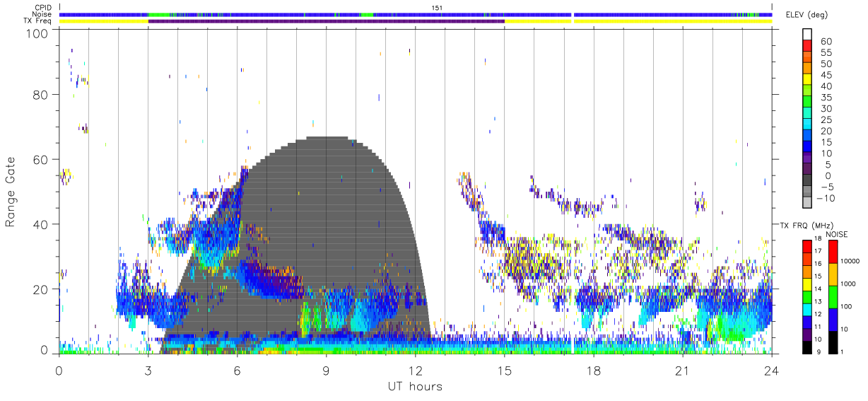
Task: Click the Range Gate tick label "80"
Action: click(x=40, y=95)
